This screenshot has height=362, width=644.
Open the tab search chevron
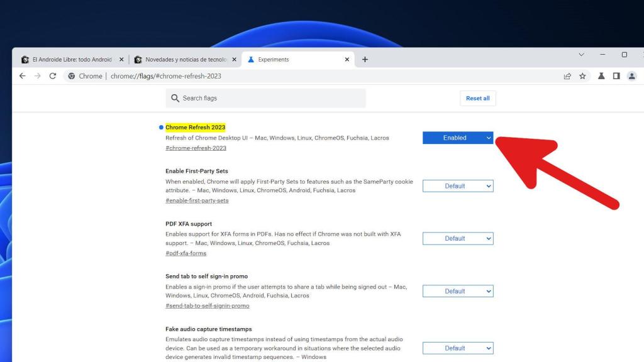[581, 55]
